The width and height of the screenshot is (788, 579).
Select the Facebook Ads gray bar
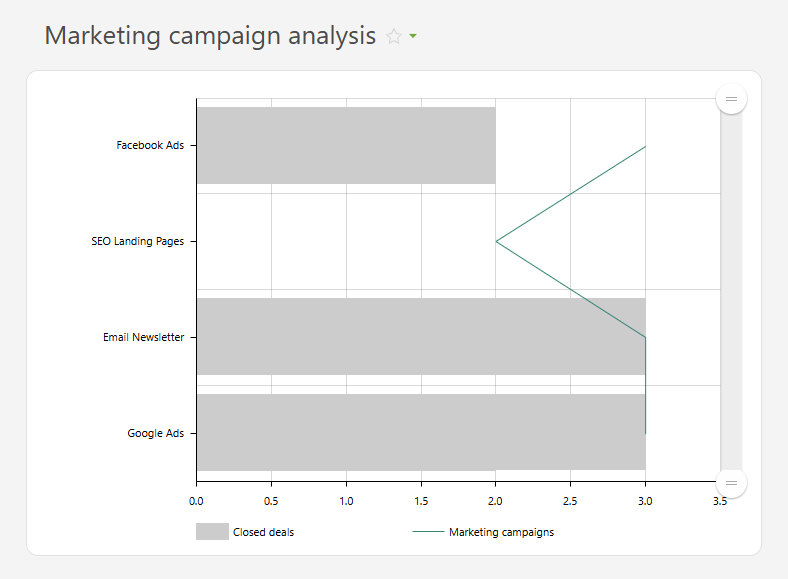pyautogui.click(x=346, y=145)
